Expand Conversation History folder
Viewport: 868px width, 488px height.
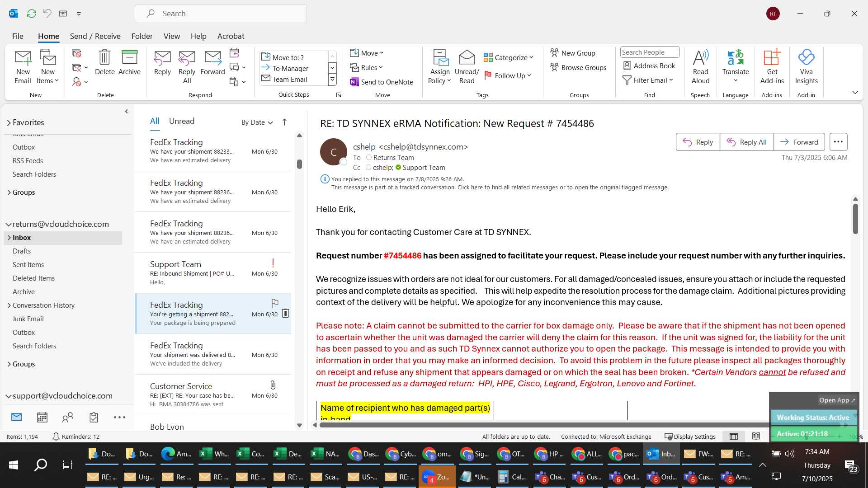[9, 305]
